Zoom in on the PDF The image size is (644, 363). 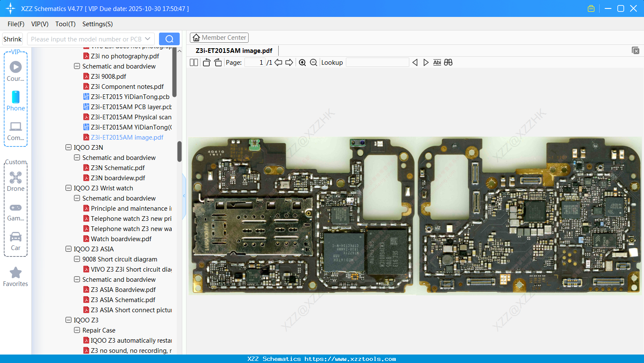[302, 63]
